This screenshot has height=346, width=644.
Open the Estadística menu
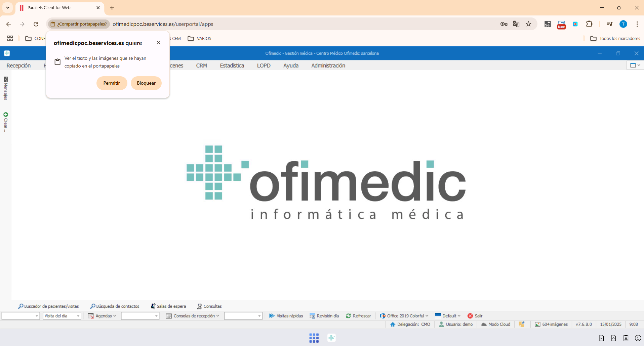click(x=232, y=66)
